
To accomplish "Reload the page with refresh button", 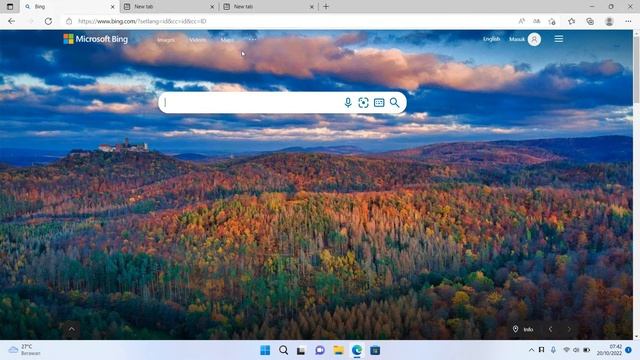I will [x=48, y=21].
